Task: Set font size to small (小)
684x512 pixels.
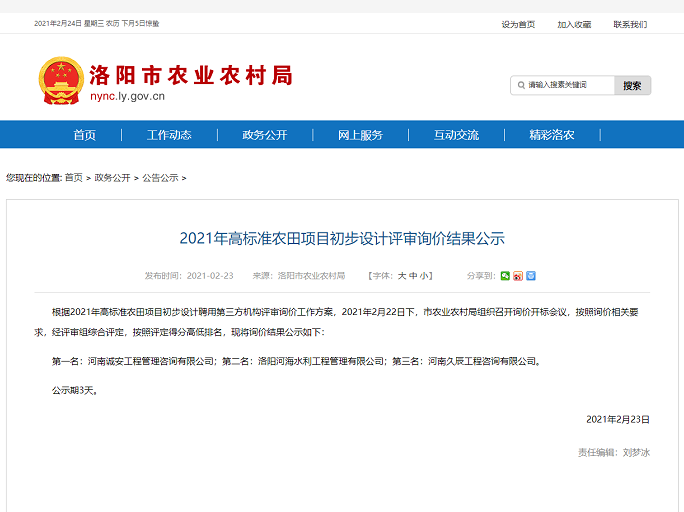Action: point(424,275)
